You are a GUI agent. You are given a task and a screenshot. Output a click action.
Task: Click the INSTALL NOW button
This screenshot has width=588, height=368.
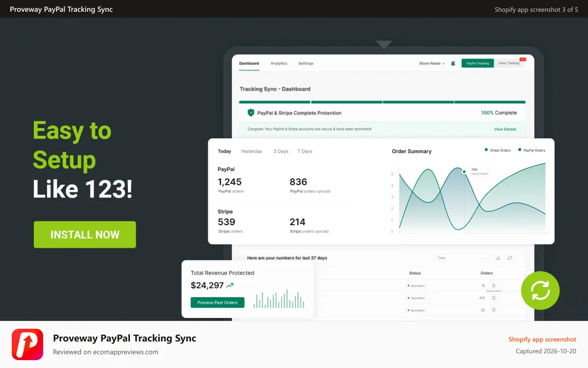(x=85, y=235)
